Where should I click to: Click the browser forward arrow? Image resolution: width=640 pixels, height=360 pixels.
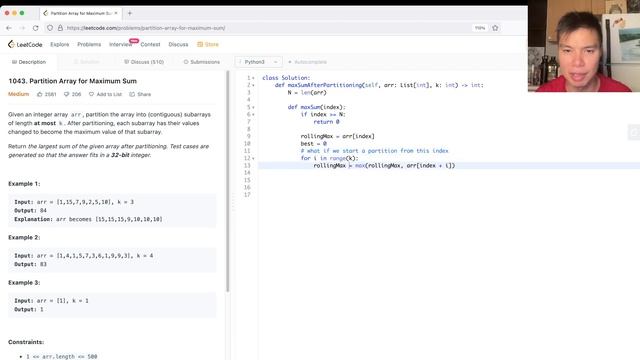coord(22,28)
